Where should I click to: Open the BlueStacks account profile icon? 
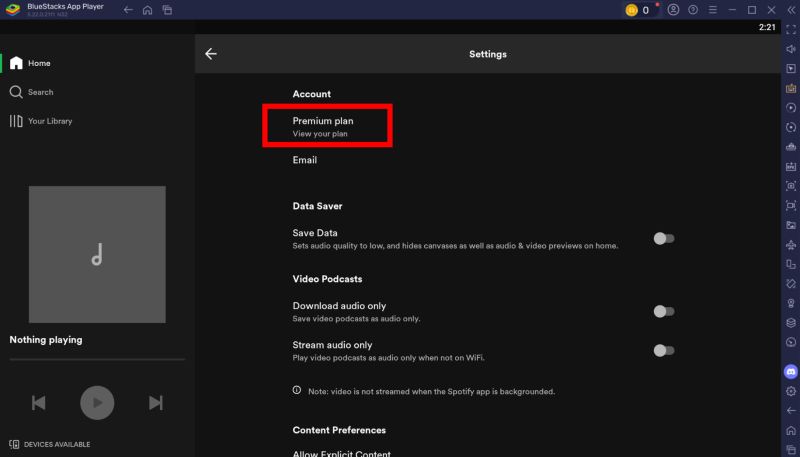point(673,10)
